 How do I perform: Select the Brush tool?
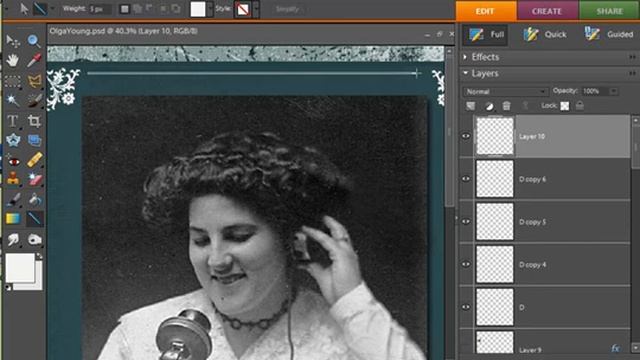tap(13, 199)
